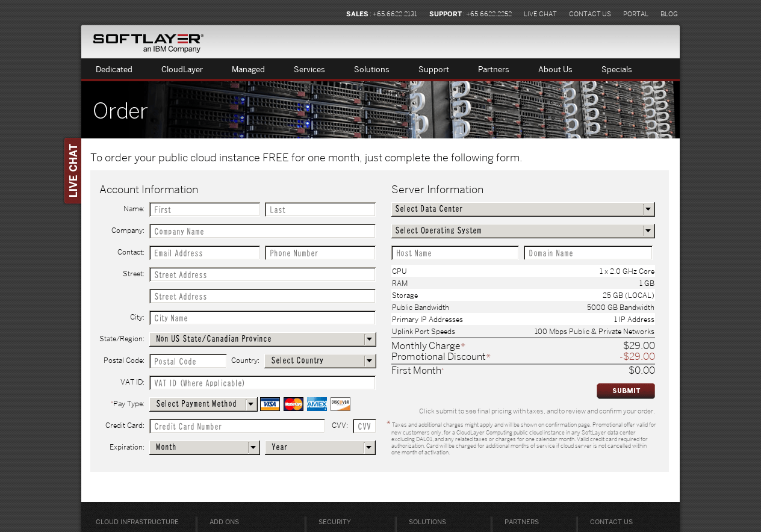Click the top Live Chat link
Image resolution: width=761 pixels, height=532 pixels.
pos(540,14)
